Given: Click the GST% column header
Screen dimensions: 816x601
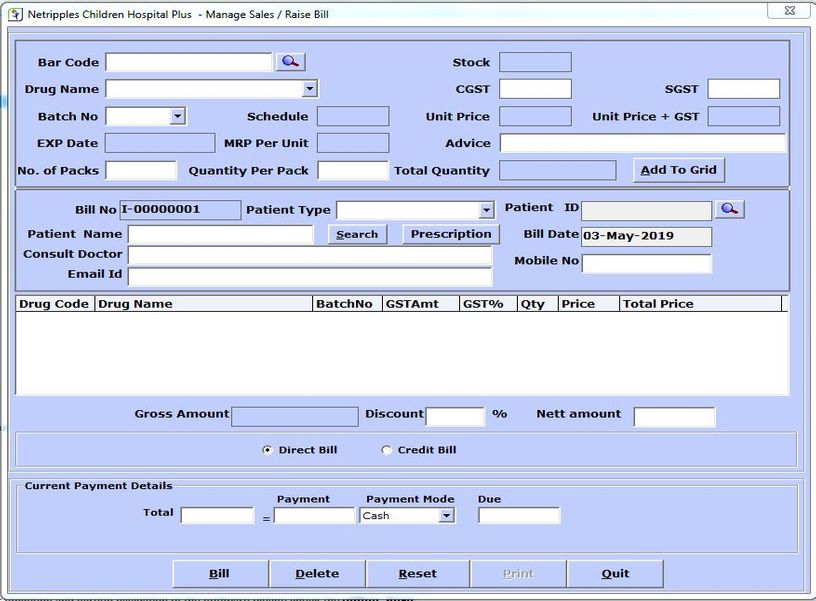Looking at the screenshot, I should pyautogui.click(x=488, y=304).
